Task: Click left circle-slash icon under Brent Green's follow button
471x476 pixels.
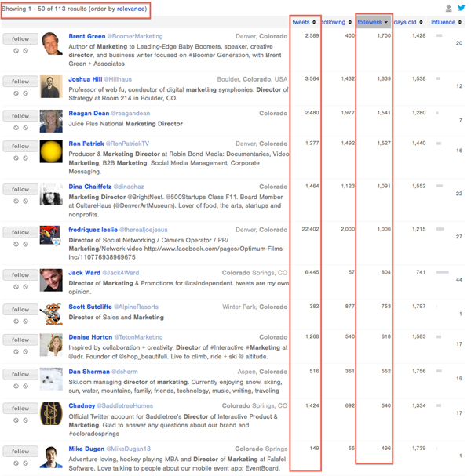Action: (16, 51)
